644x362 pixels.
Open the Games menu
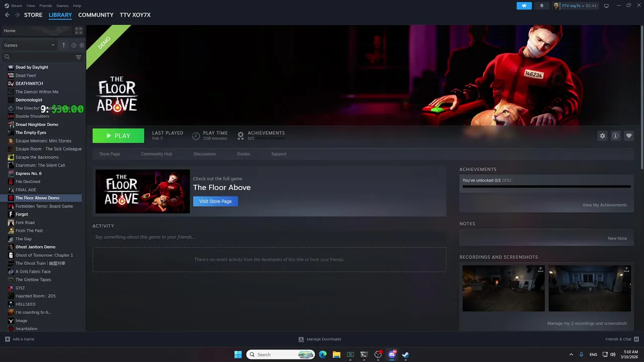[x=62, y=6]
